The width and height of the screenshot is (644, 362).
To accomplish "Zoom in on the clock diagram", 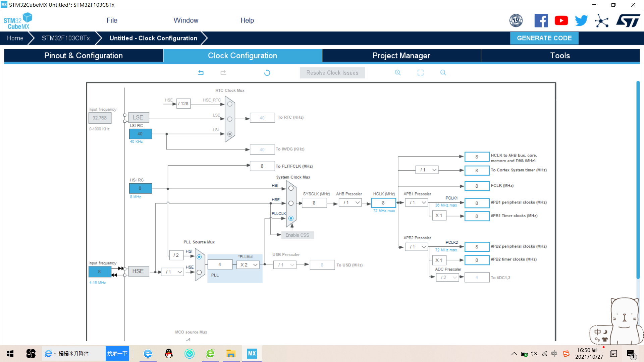I will pyautogui.click(x=398, y=73).
